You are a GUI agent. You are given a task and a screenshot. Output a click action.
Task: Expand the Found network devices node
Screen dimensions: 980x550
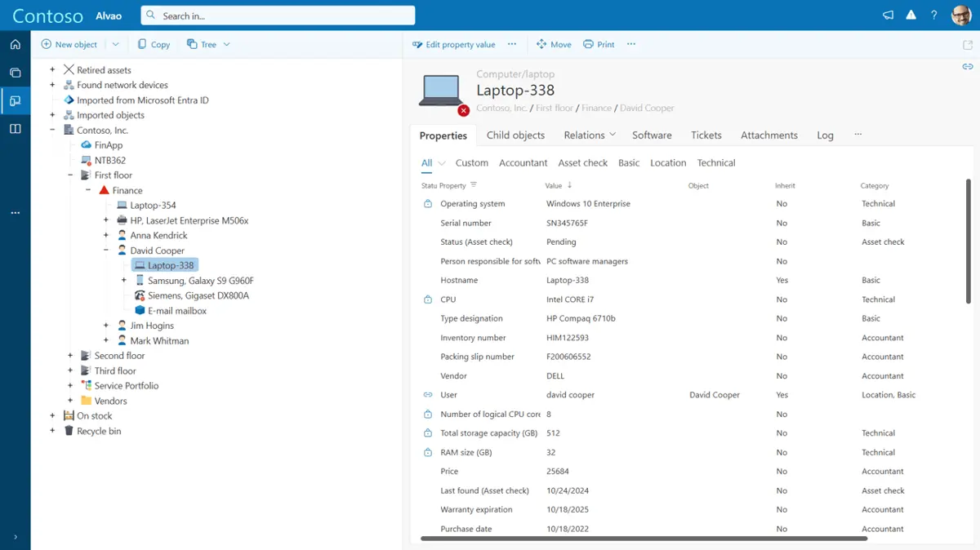[52, 85]
